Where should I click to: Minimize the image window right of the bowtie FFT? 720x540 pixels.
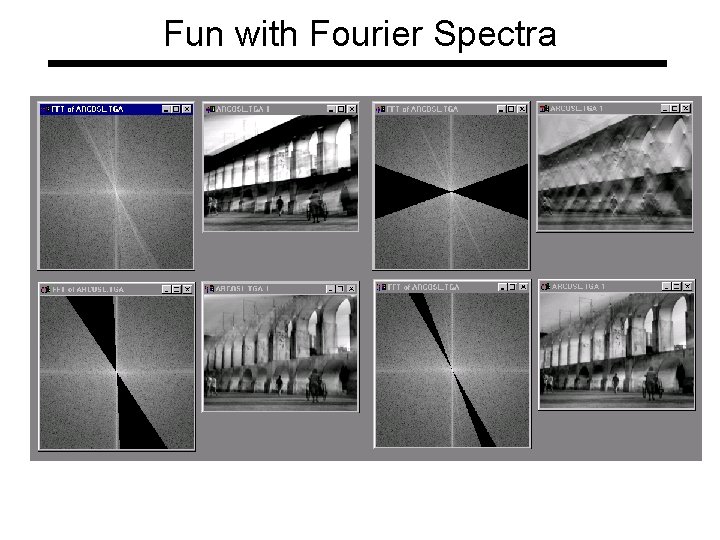tap(665, 108)
